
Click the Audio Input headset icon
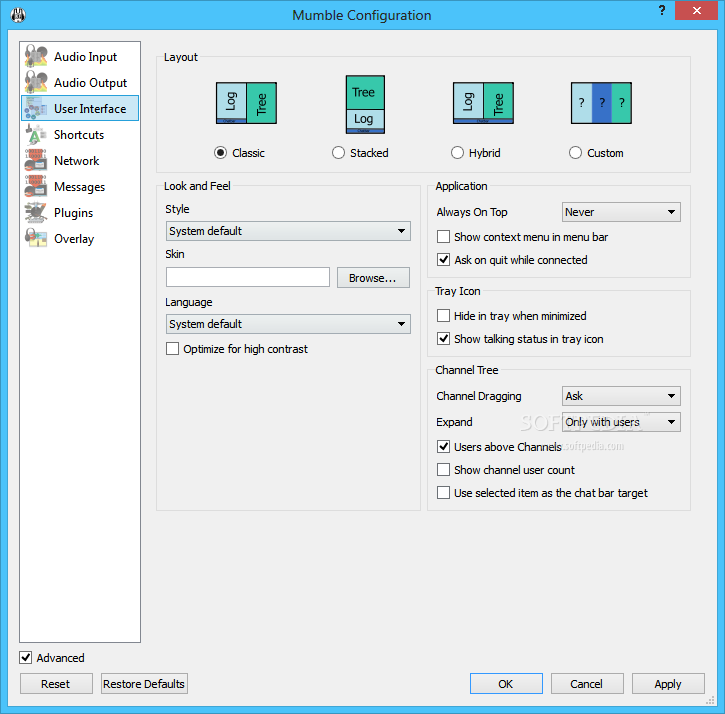point(36,56)
